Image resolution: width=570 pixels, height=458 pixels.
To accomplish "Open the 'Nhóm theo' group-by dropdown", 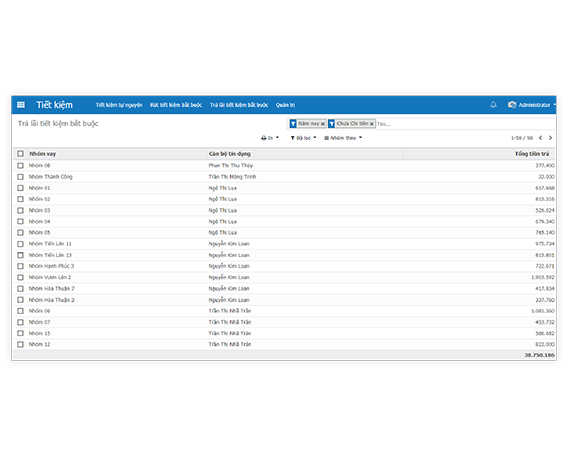I will pos(343,138).
